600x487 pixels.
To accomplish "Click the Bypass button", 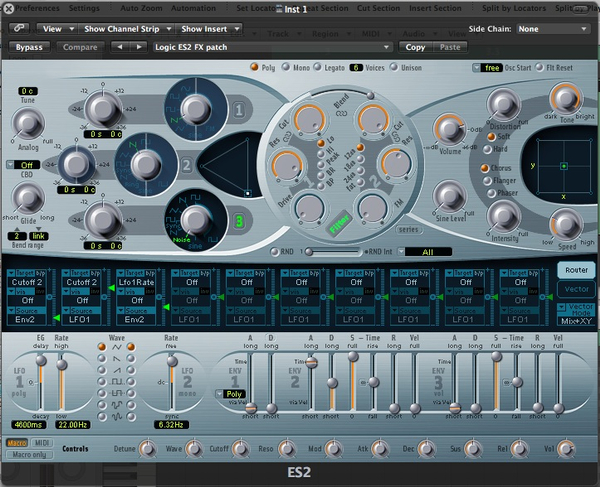I will pyautogui.click(x=30, y=47).
